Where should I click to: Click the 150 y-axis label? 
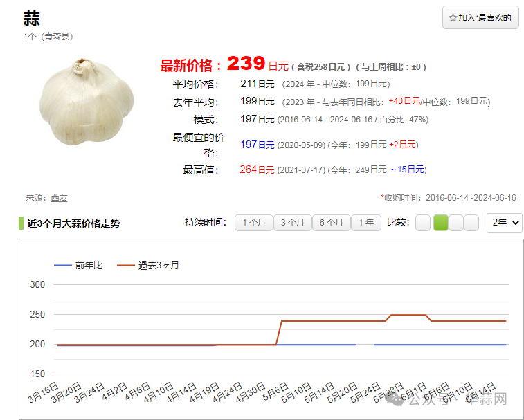37,374
